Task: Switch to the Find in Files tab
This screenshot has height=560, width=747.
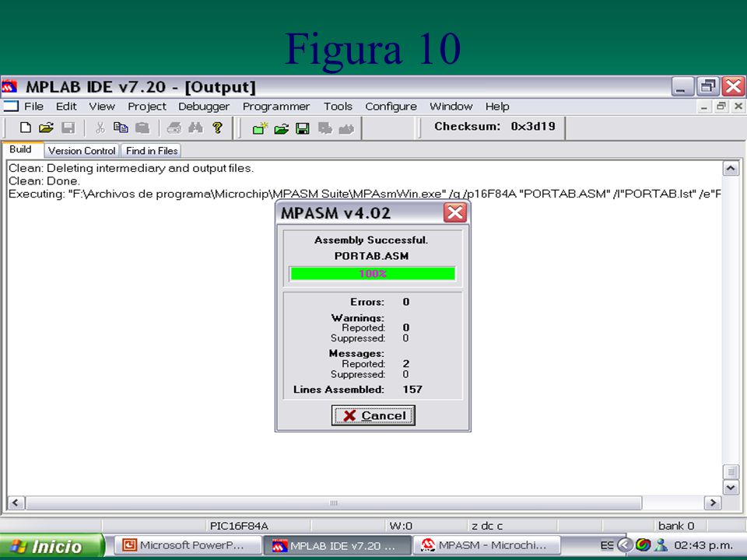Action: tap(152, 150)
